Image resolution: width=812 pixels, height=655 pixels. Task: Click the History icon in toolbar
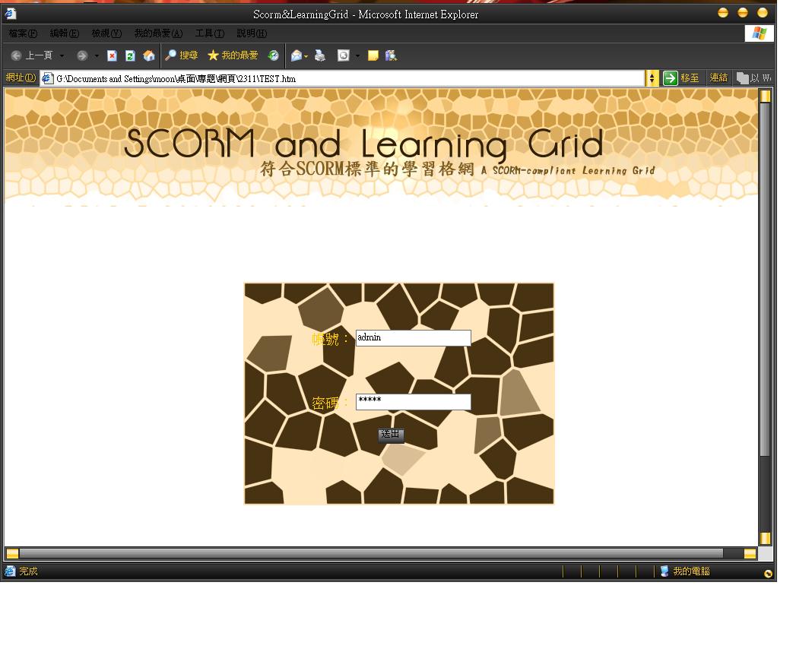click(273, 55)
